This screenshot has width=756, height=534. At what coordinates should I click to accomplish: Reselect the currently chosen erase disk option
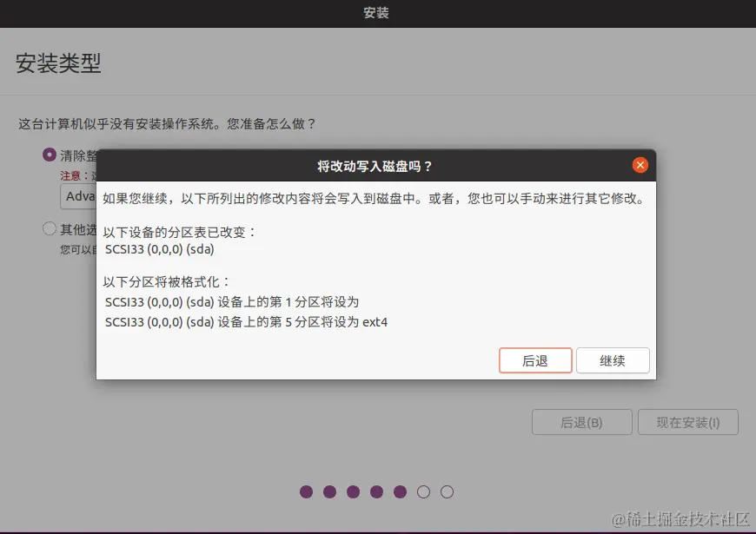50,155
